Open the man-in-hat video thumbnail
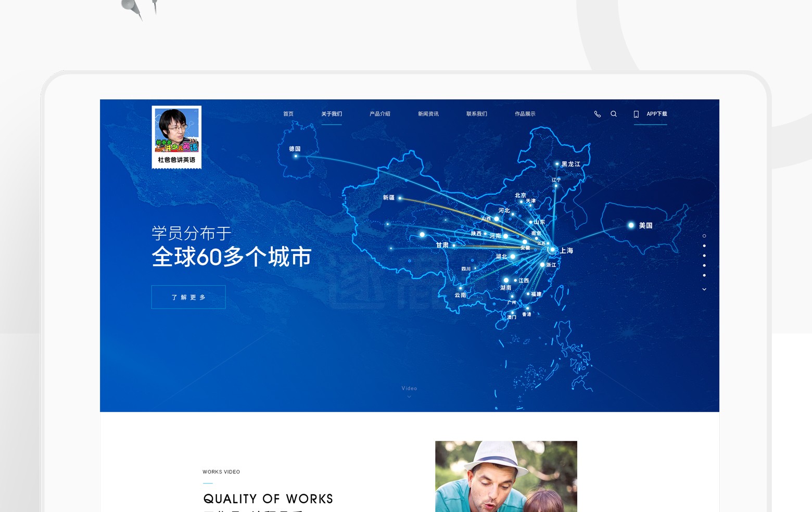The height and width of the screenshot is (512, 812). coord(506,477)
